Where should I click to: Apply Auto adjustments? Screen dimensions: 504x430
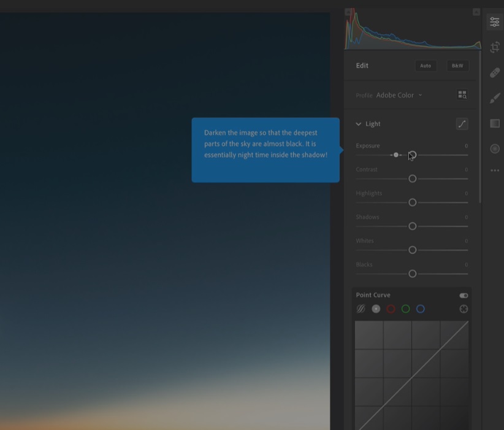point(426,65)
